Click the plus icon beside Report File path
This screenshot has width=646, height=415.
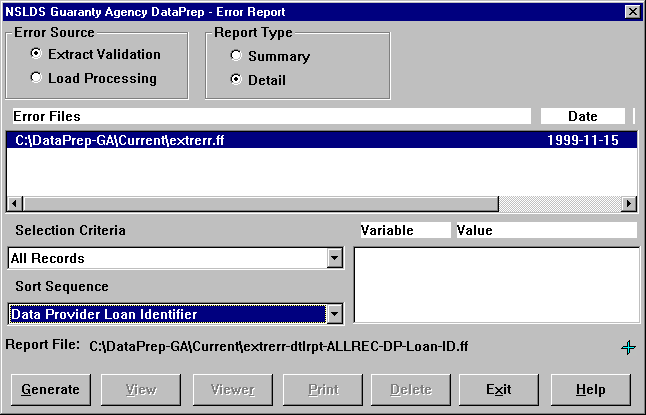(x=627, y=348)
